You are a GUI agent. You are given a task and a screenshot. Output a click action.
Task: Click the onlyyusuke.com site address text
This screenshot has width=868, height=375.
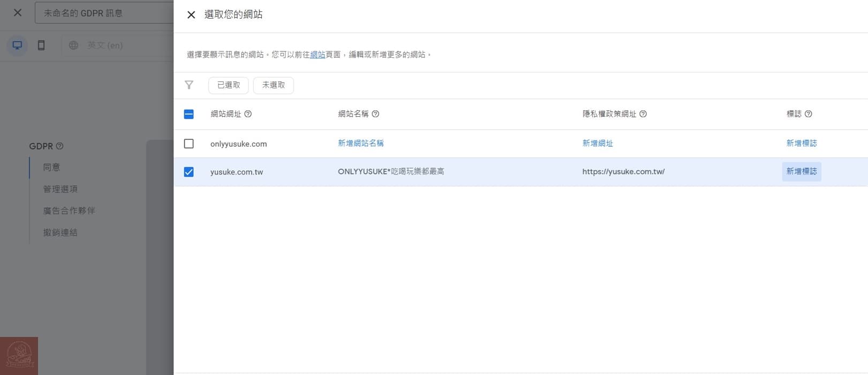click(238, 144)
